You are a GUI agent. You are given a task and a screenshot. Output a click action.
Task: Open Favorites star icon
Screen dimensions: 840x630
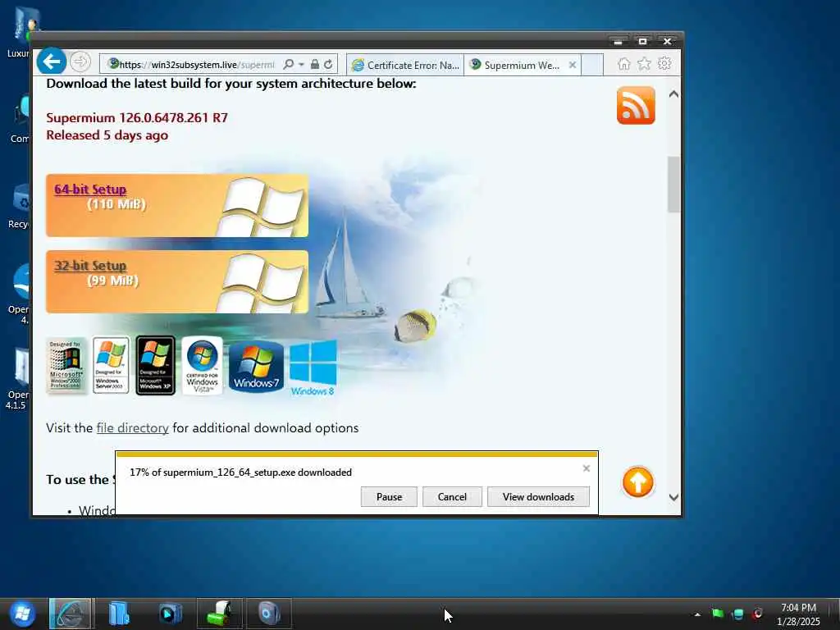645,64
